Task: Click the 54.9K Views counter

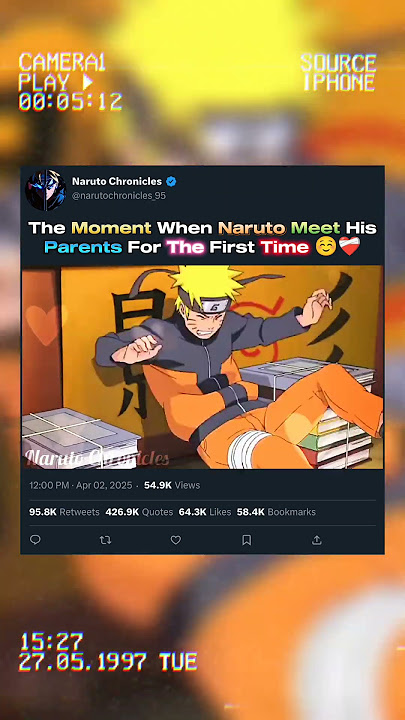Action: pyautogui.click(x=172, y=485)
